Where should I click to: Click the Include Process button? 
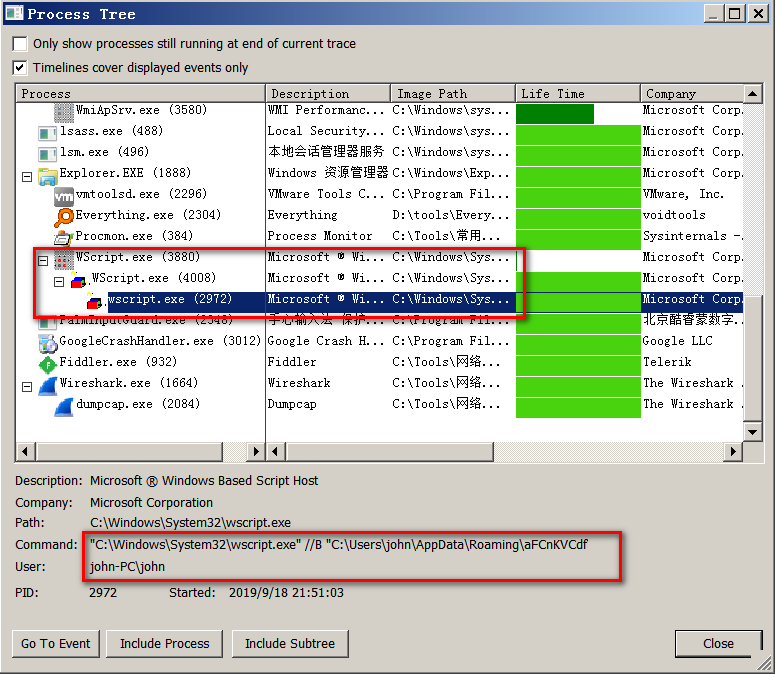click(x=164, y=643)
